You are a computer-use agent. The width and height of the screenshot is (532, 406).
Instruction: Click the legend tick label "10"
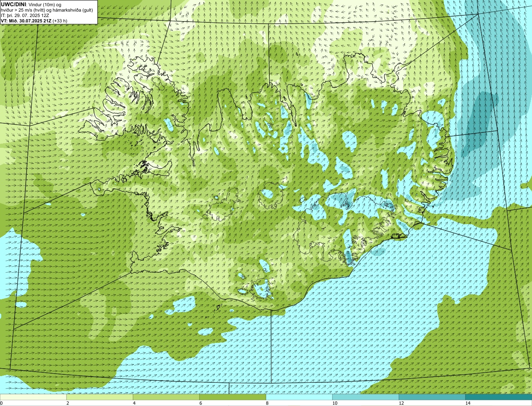click(335, 403)
